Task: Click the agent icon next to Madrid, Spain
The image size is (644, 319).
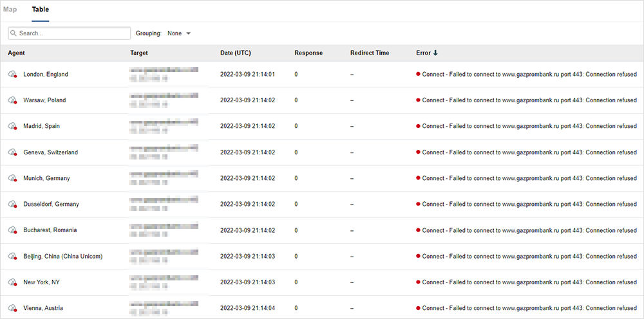Action: point(12,127)
